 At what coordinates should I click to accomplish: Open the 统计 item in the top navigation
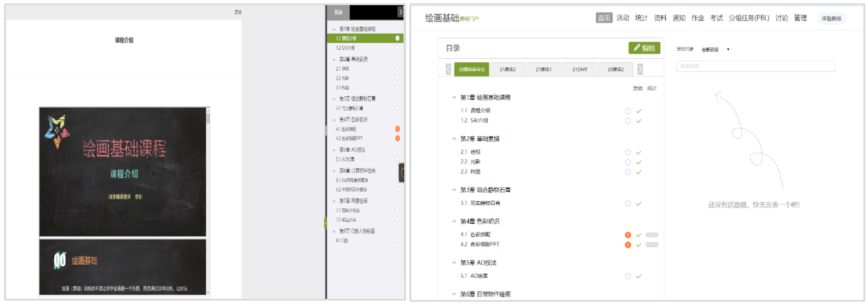[641, 18]
